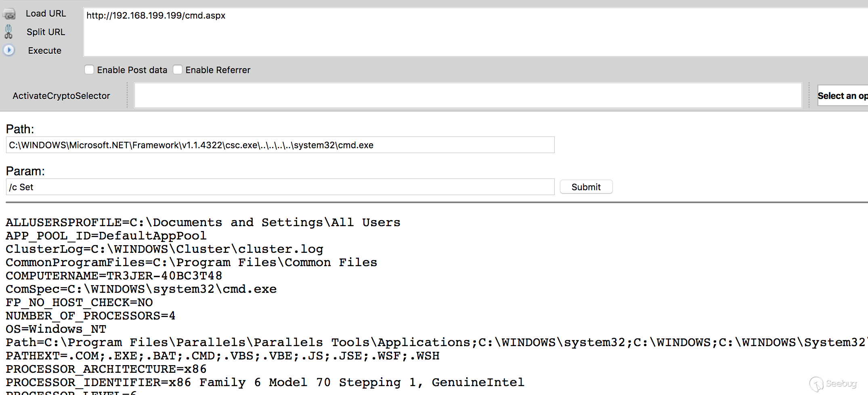This screenshot has width=868, height=395.
Task: Click the APP_POOL_ID output line
Action: [x=106, y=236]
